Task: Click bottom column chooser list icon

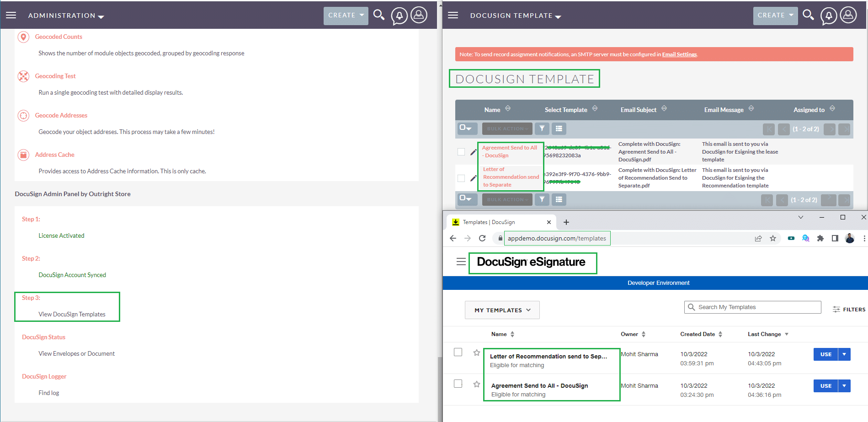Action: (x=559, y=199)
